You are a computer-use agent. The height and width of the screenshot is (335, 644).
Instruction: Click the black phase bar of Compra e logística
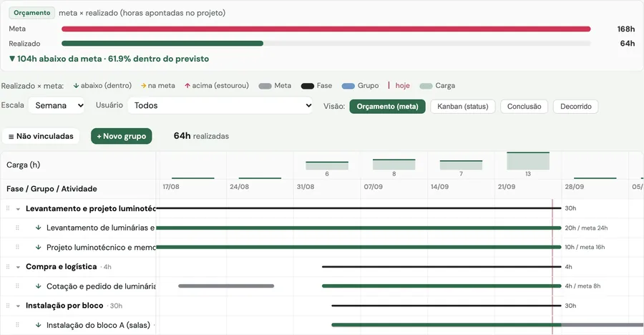pyautogui.click(x=441, y=267)
